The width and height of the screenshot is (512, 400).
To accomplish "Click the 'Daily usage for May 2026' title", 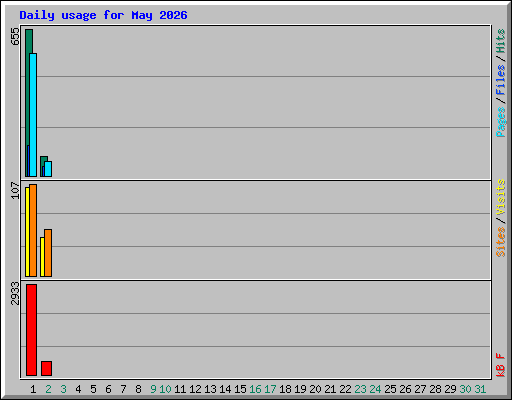I will click(x=103, y=15).
